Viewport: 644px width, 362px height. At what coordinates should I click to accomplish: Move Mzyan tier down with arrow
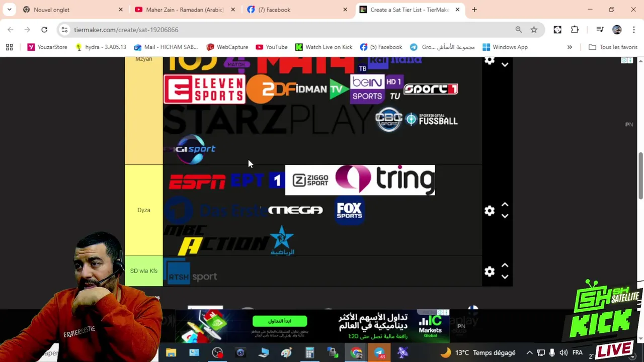coord(505,65)
